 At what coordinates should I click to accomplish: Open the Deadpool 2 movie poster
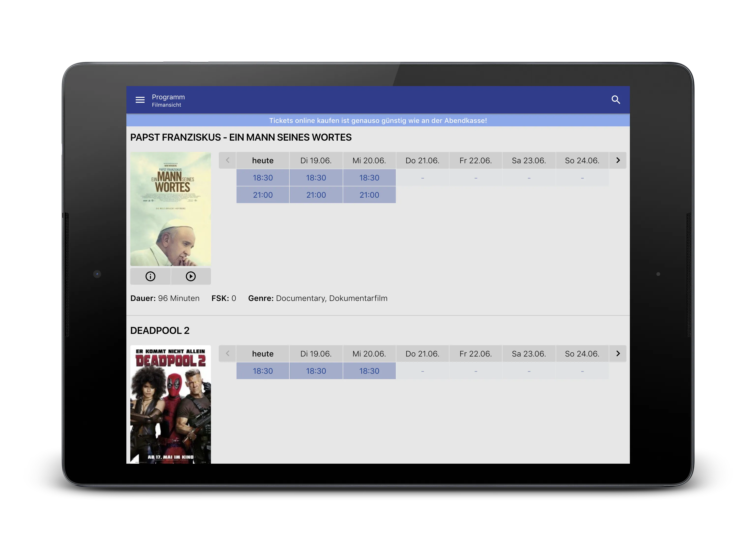pos(170,404)
